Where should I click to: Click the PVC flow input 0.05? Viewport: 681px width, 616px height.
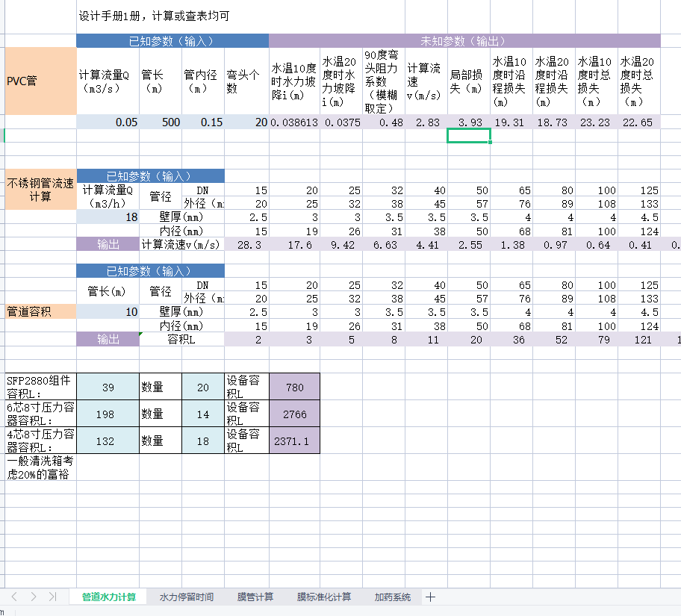click(108, 122)
